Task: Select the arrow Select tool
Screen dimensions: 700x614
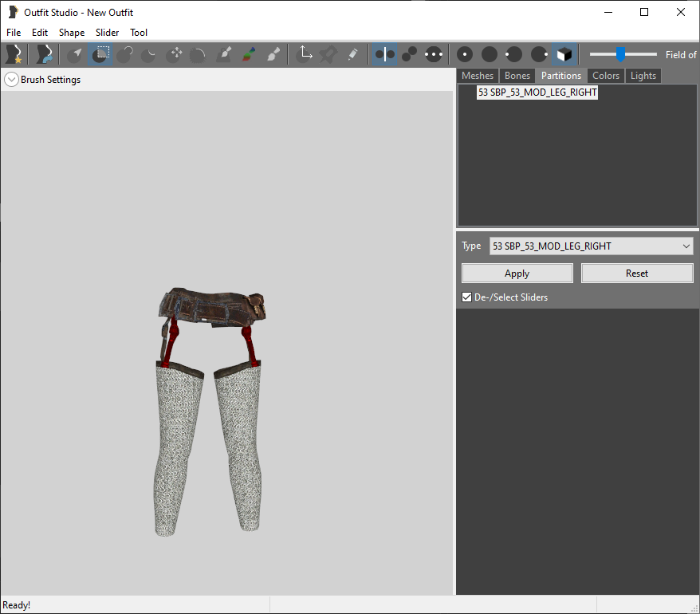Action: [x=75, y=54]
